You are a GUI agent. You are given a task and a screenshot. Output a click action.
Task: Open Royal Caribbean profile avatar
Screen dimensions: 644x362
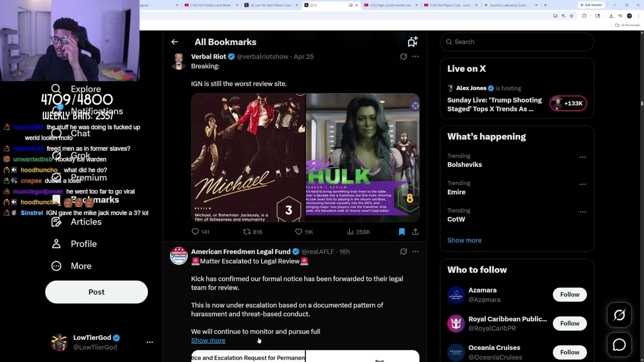click(456, 323)
